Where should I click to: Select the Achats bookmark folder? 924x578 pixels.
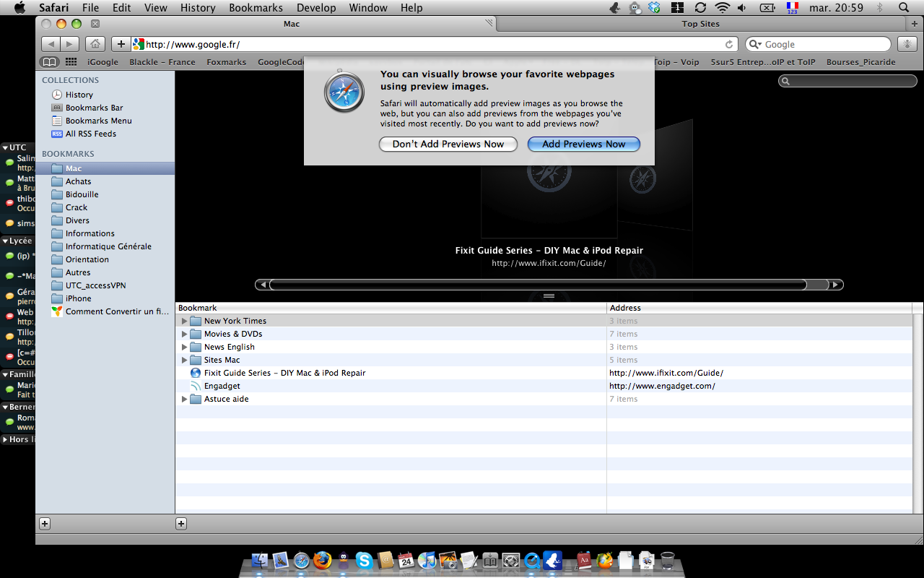tap(105, 181)
